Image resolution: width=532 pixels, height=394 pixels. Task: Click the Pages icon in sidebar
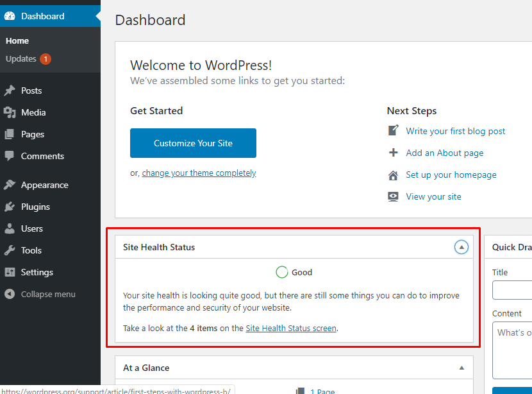(10, 134)
